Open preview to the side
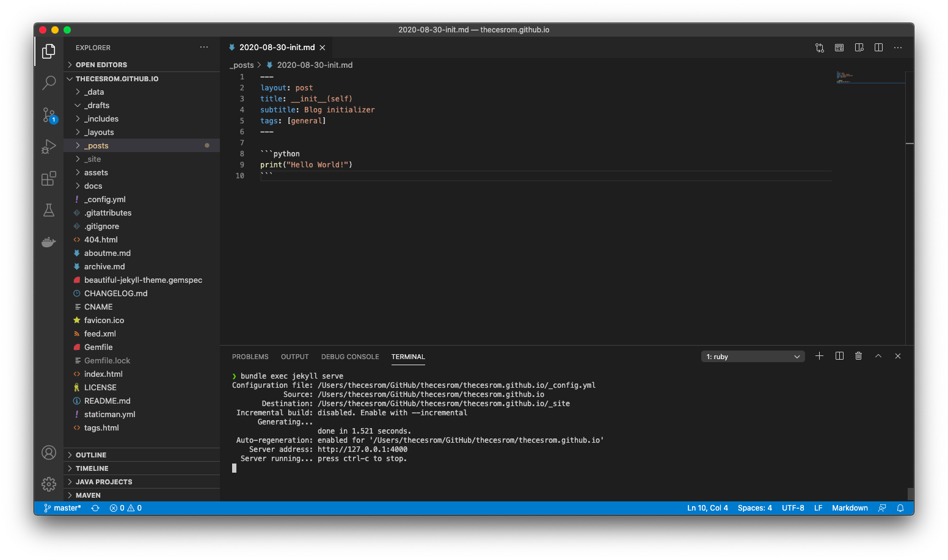The width and height of the screenshot is (948, 560). [859, 48]
